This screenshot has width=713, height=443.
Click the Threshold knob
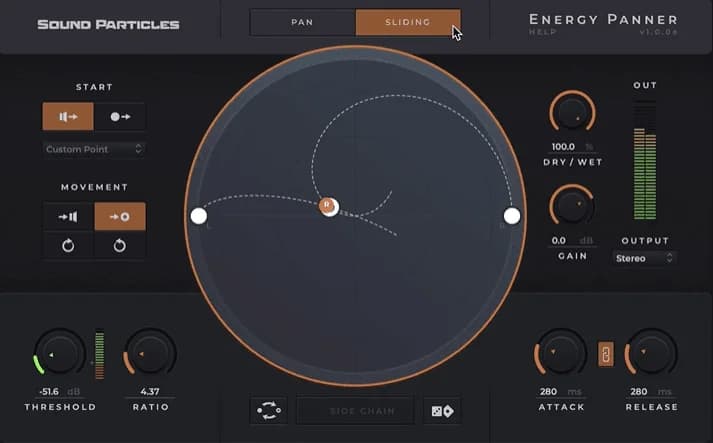tap(59, 353)
